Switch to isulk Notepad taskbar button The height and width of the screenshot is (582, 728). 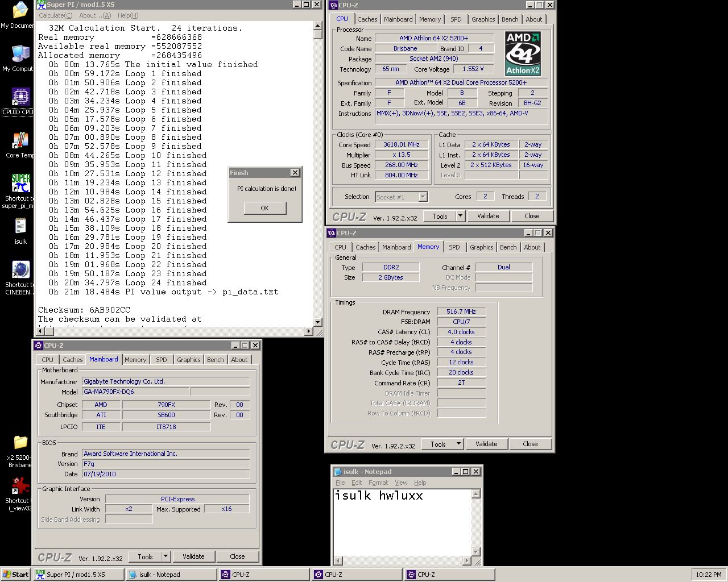[x=171, y=575]
